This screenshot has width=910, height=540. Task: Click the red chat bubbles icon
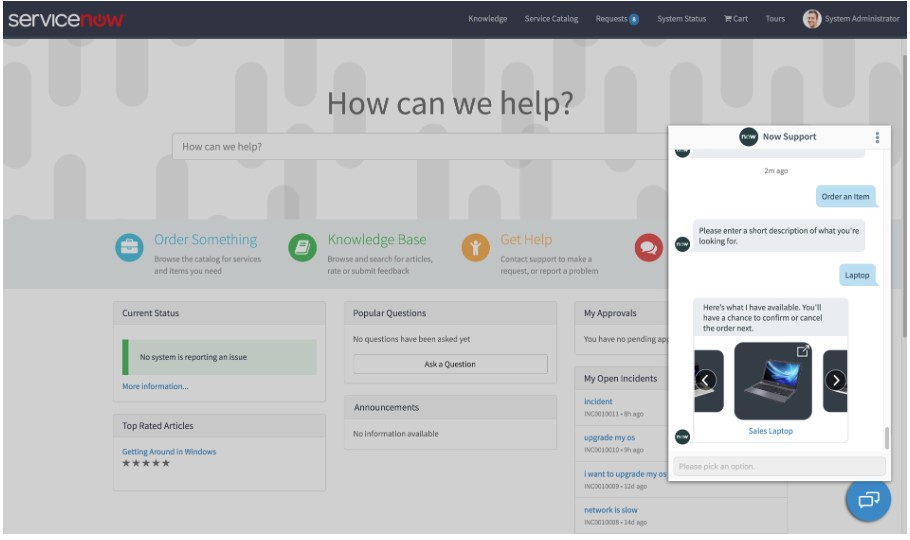click(x=648, y=248)
